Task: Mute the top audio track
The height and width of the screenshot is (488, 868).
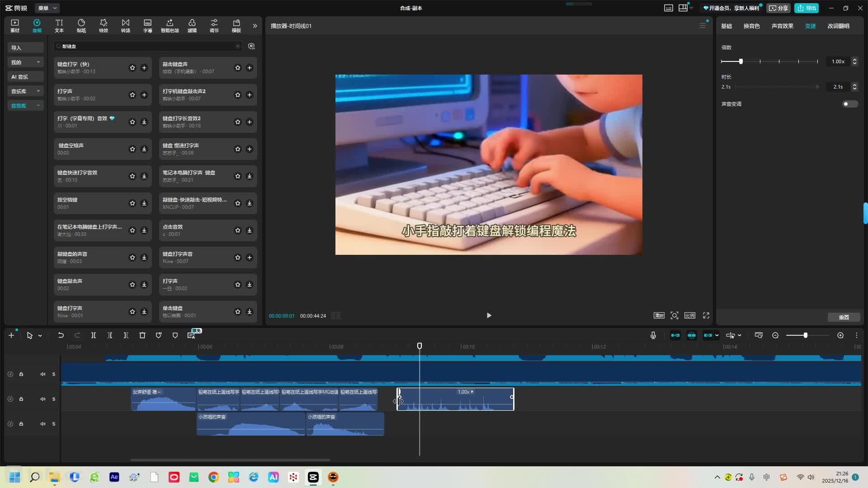Action: coord(43,374)
